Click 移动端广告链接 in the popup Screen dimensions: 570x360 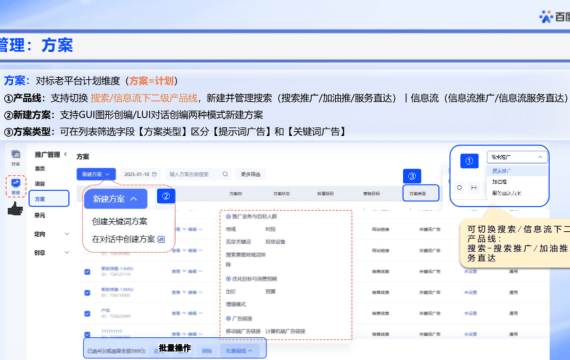(243, 331)
